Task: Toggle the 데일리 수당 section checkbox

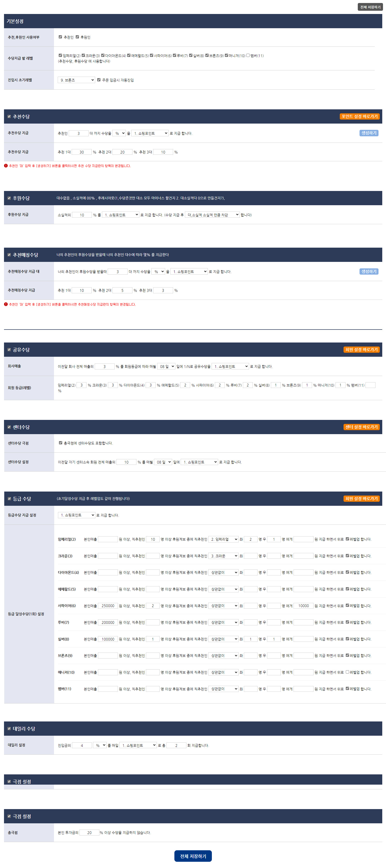Action: click(x=9, y=728)
